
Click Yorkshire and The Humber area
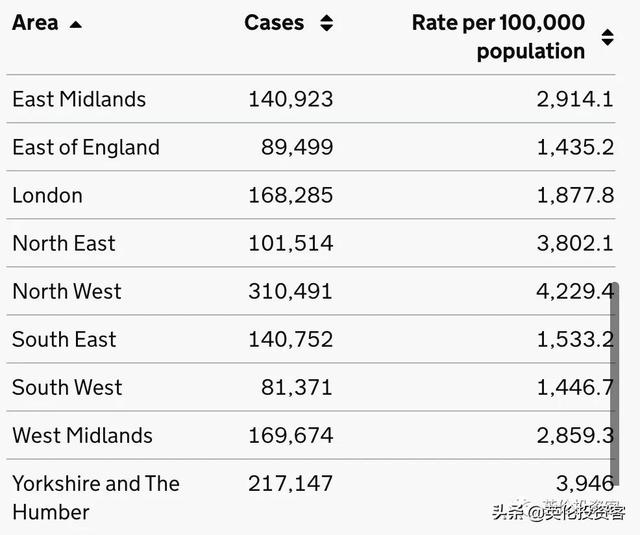coord(96,497)
